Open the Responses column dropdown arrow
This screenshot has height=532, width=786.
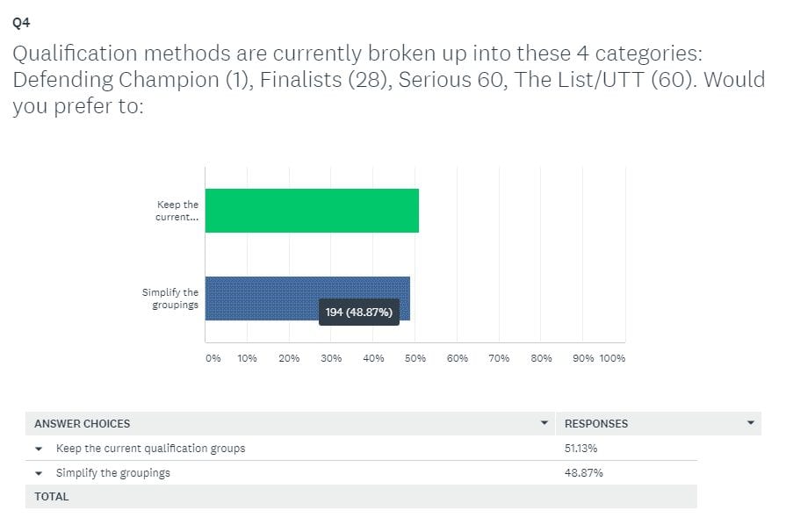point(750,423)
